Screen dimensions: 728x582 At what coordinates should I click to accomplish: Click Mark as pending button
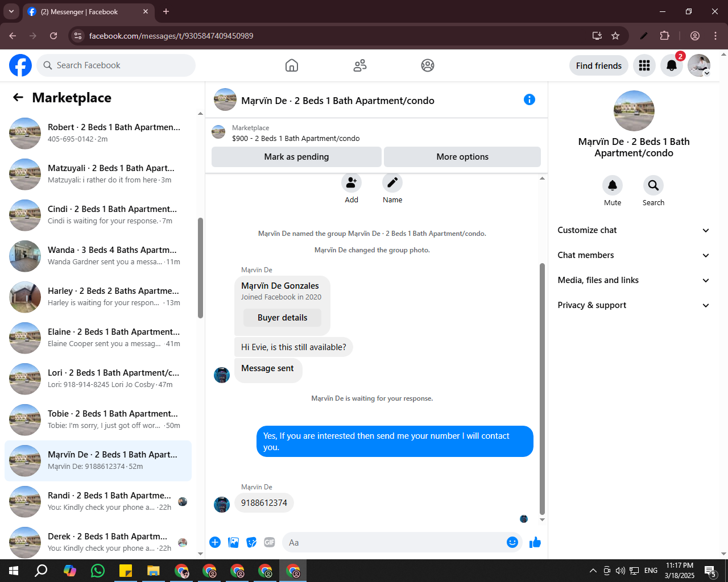point(296,157)
